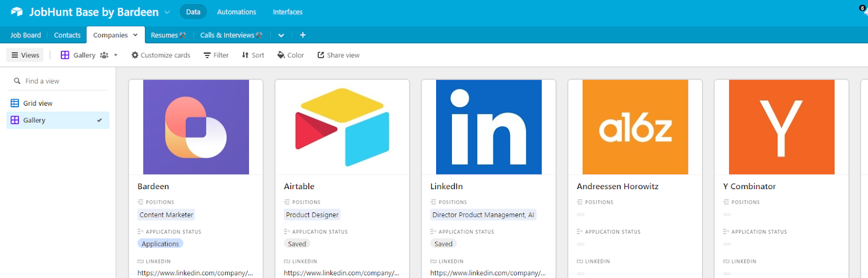The image size is (868, 278).
Task: Click the Grid view icon in sidebar
Action: pos(15,103)
